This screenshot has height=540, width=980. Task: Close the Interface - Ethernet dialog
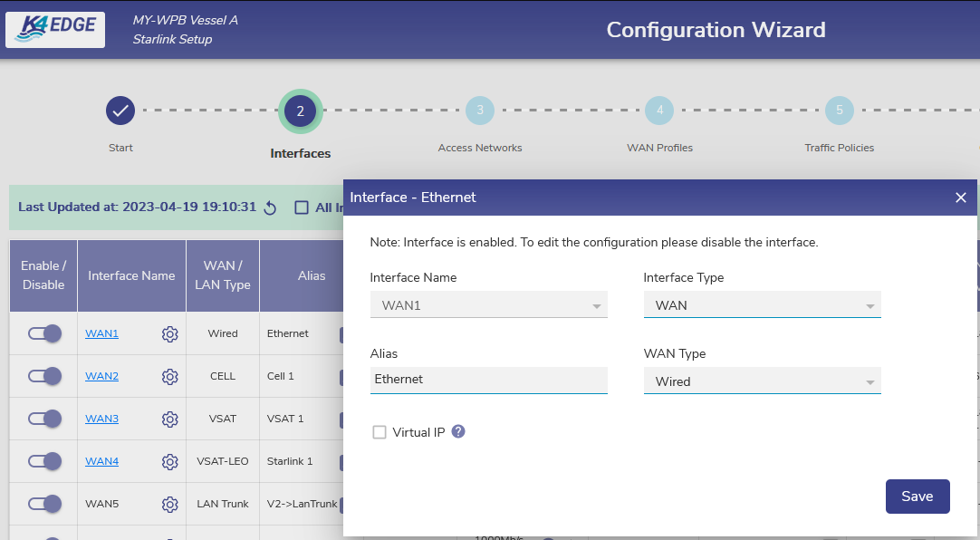pyautogui.click(x=961, y=198)
